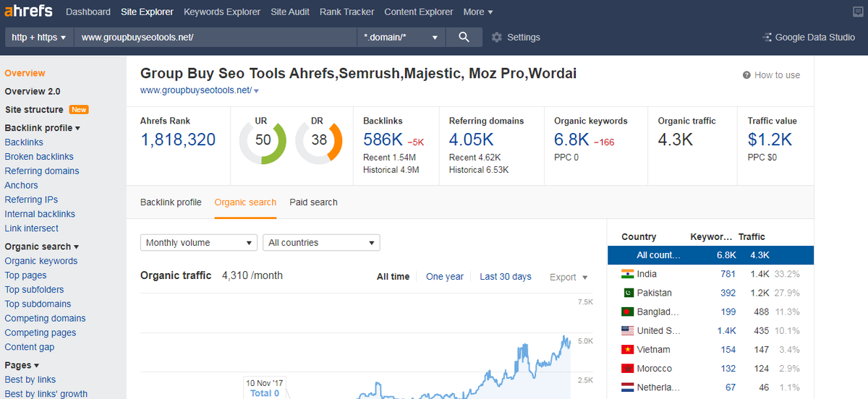868x399 pixels.
Task: Click the 6.8K organic keywords value
Action: (x=571, y=140)
